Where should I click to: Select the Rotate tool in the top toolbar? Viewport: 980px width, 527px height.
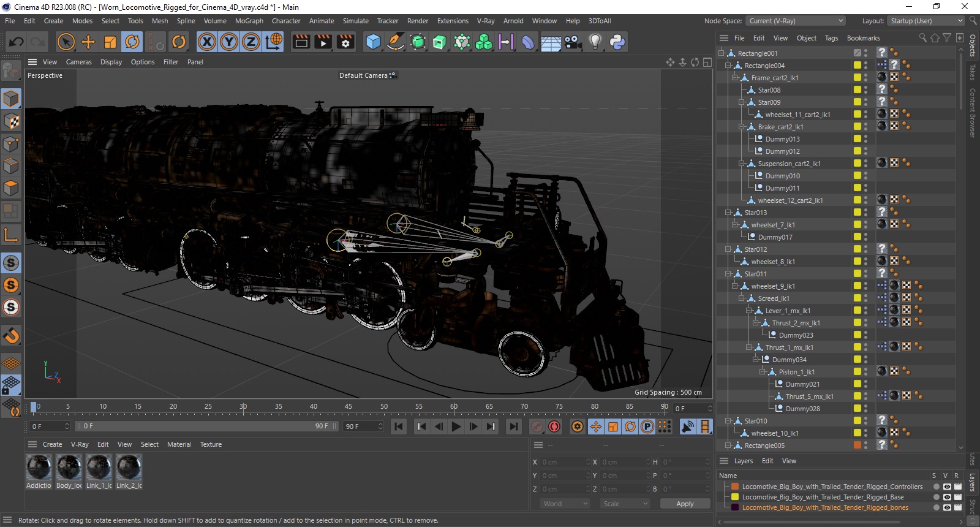(132, 42)
